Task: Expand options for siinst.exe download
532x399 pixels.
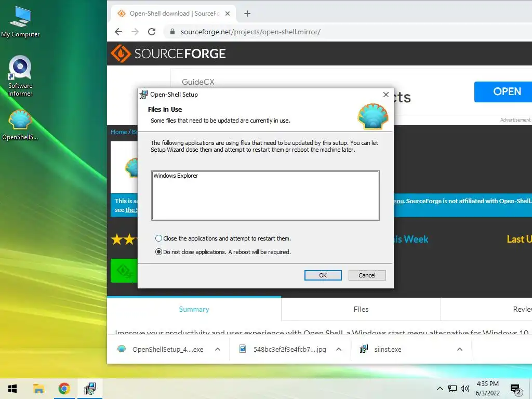Action: pos(460,350)
